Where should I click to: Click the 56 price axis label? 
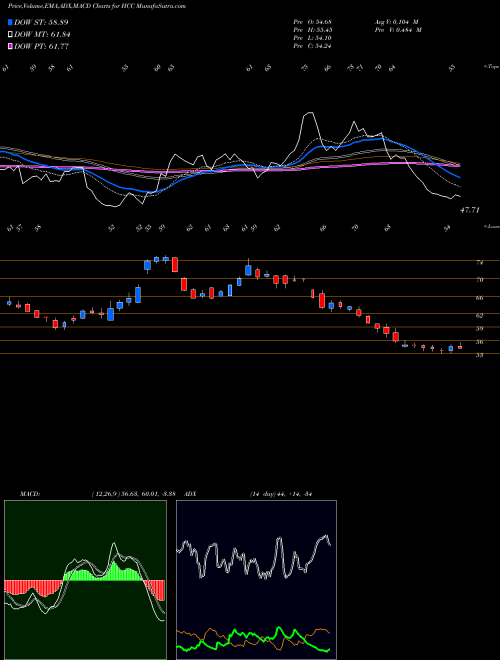tap(479, 342)
